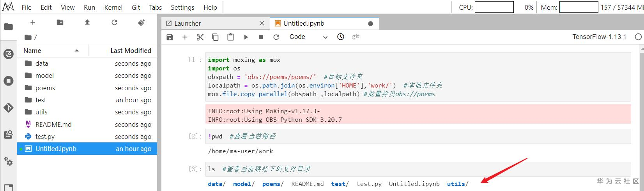Open the cell type dropdown showing Code
Viewport: 644px width, 191px height.
308,37
